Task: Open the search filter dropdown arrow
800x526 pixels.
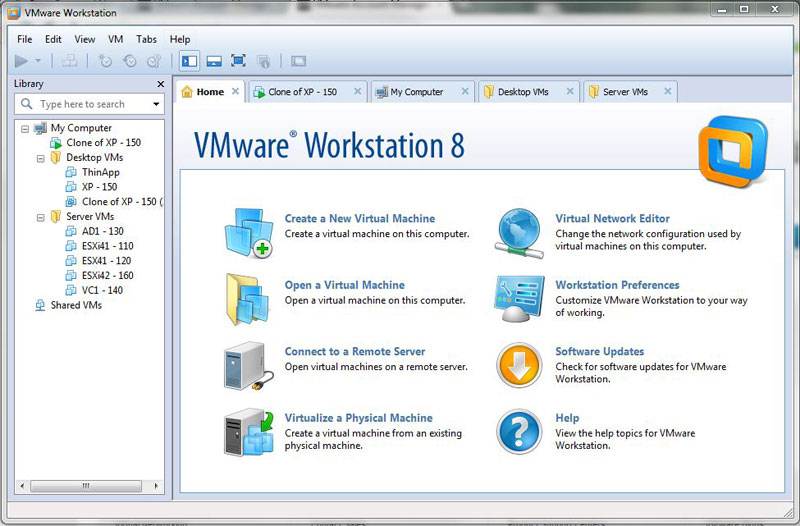Action: pos(156,104)
